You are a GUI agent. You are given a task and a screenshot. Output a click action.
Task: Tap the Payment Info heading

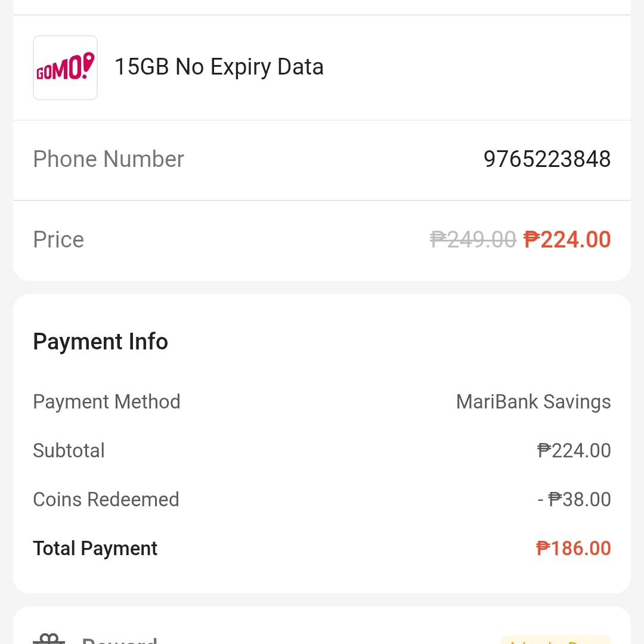pos(101,342)
